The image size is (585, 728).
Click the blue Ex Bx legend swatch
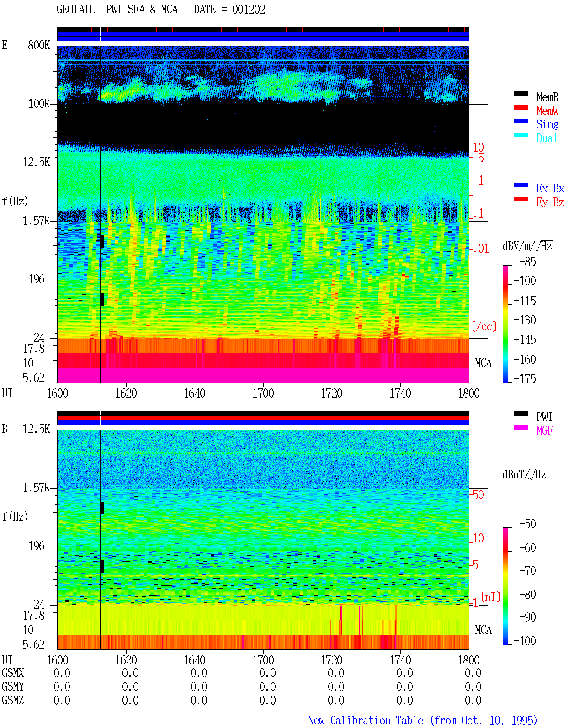point(521,185)
